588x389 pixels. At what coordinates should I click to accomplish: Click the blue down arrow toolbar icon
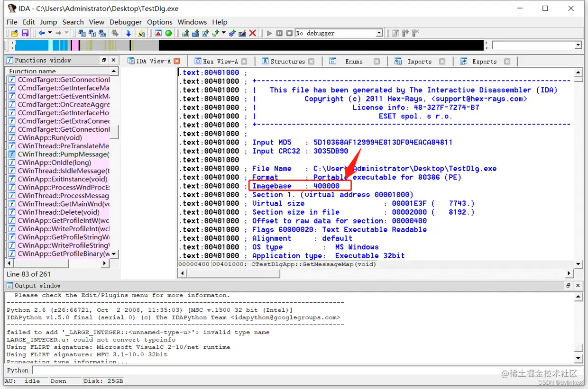point(129,33)
